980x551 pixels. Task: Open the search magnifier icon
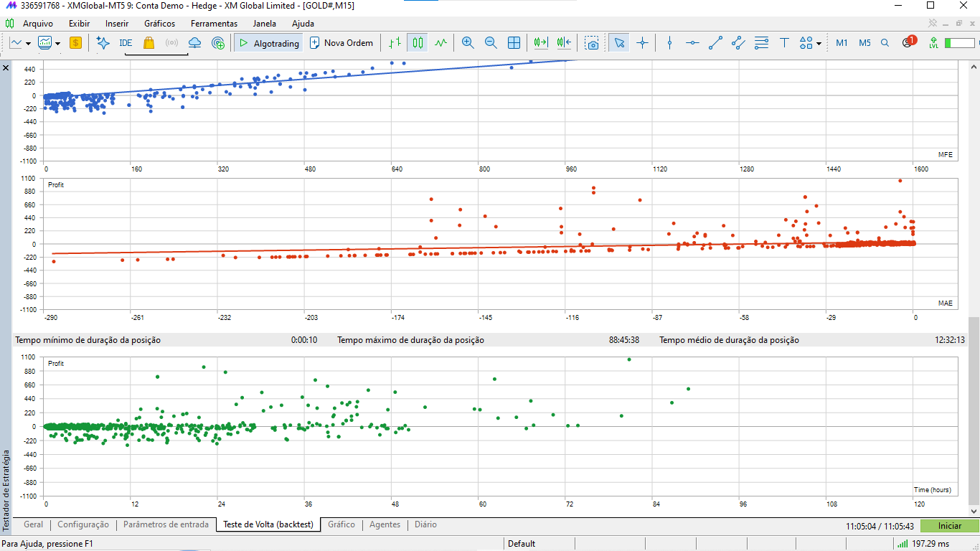pos(885,43)
